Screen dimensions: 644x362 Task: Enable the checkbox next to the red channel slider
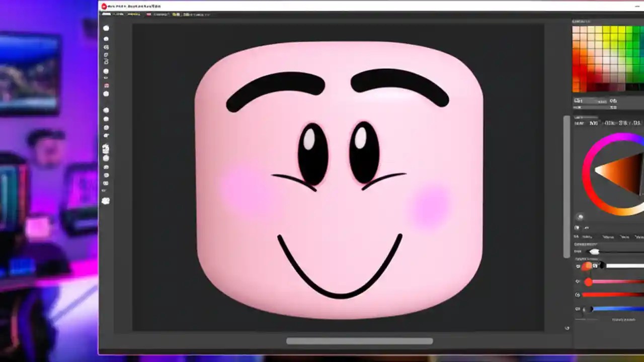click(x=577, y=294)
